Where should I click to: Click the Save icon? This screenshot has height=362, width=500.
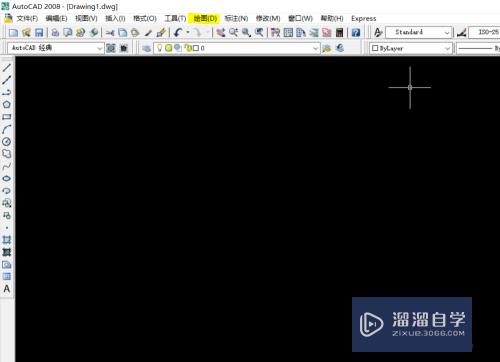click(39, 32)
